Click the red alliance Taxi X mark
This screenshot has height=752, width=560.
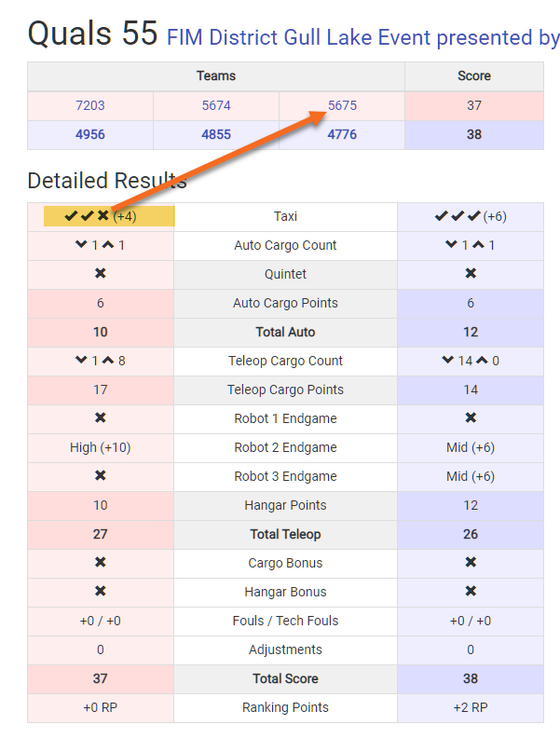pos(103,216)
